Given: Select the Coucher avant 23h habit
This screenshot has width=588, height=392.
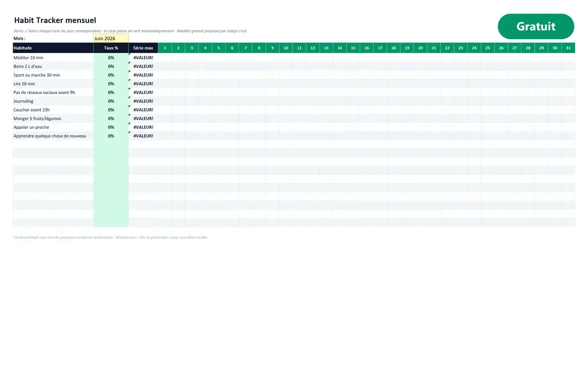Looking at the screenshot, I should (53, 110).
